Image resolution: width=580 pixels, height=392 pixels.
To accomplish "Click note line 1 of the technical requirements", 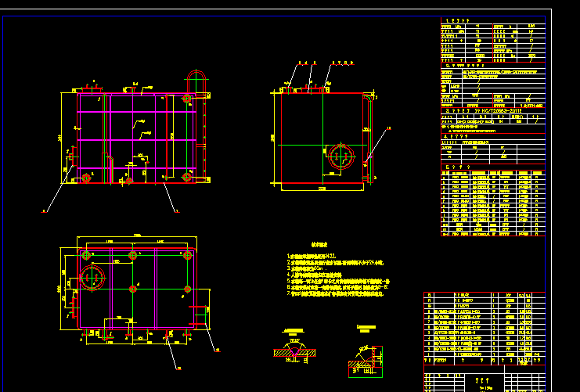I will (x=312, y=256).
